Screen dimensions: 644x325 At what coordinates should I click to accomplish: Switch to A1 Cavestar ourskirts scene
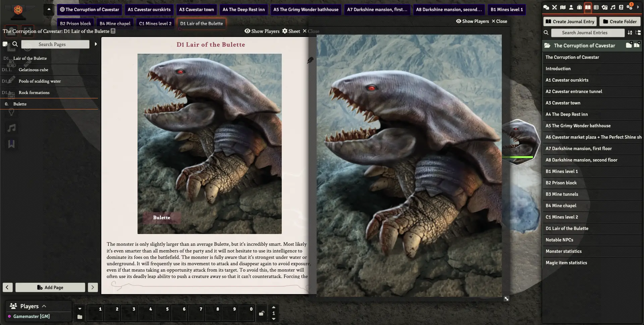coord(149,9)
